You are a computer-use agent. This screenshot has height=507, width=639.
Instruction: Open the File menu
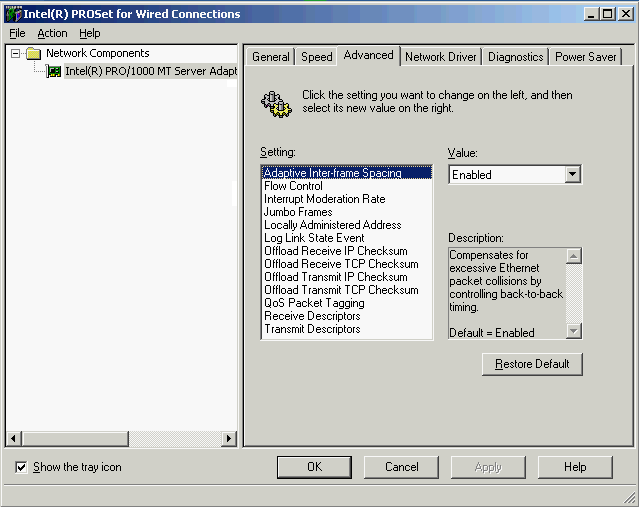click(17, 33)
